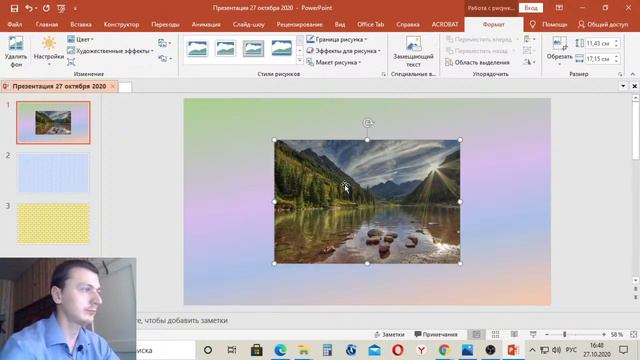Switch to the Office Tab tab
This screenshot has width=640, height=360.
(371, 24)
